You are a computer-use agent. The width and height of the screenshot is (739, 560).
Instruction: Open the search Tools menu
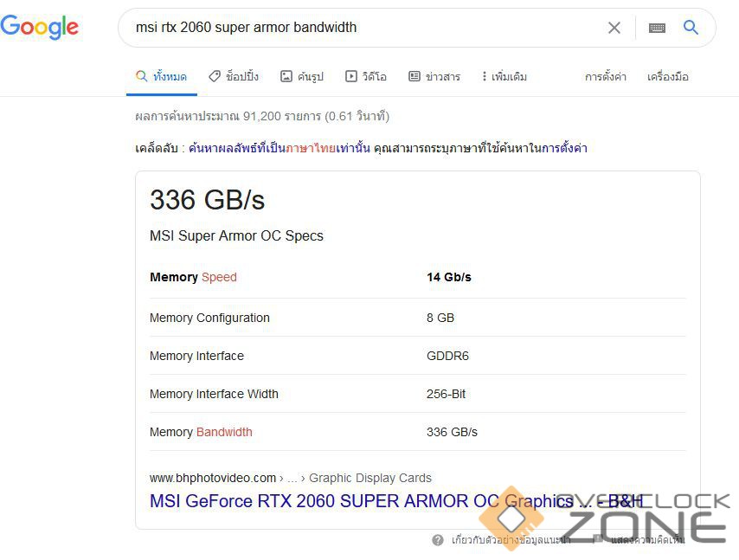click(668, 77)
